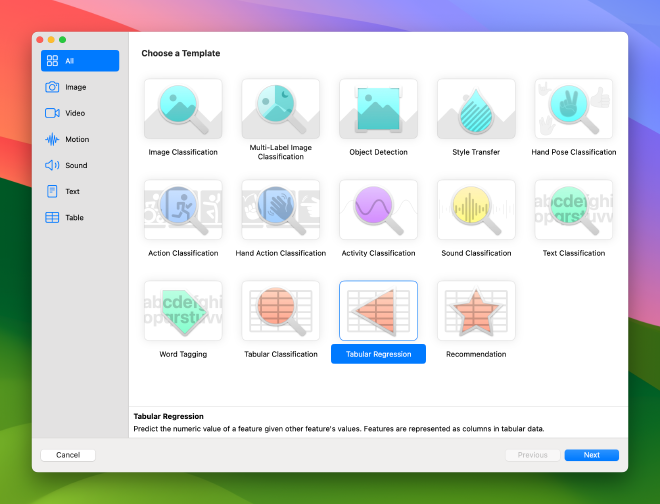Image resolution: width=660 pixels, height=504 pixels.
Task: Click the Tabular Regression template thumbnail
Action: [378, 311]
